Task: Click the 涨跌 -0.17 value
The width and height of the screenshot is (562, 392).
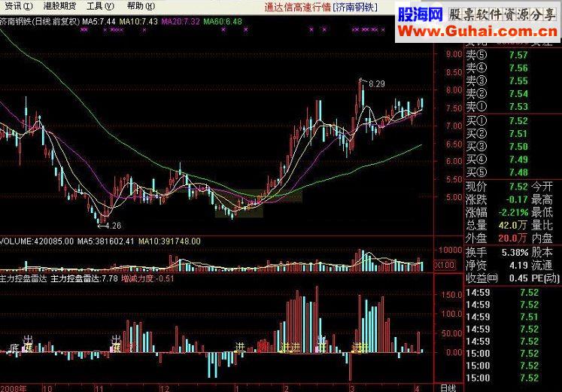Action: pyautogui.click(x=517, y=199)
